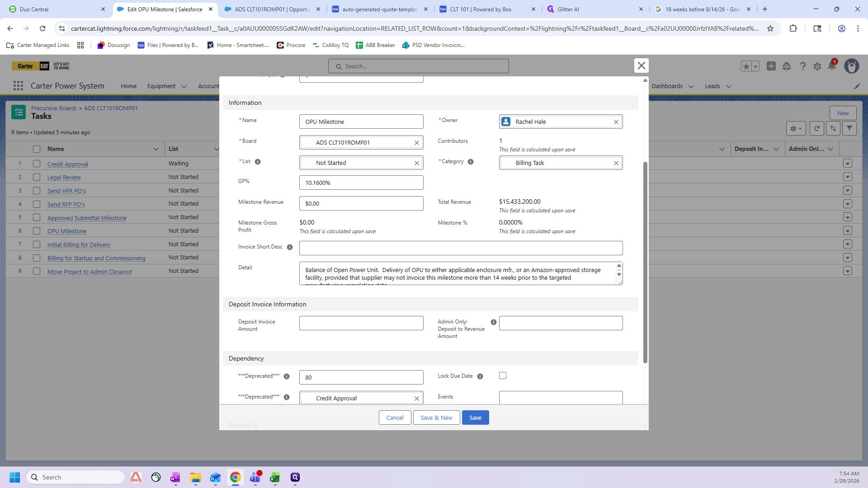Click the Save & New button
Screen dimensions: 868x488
436,418
